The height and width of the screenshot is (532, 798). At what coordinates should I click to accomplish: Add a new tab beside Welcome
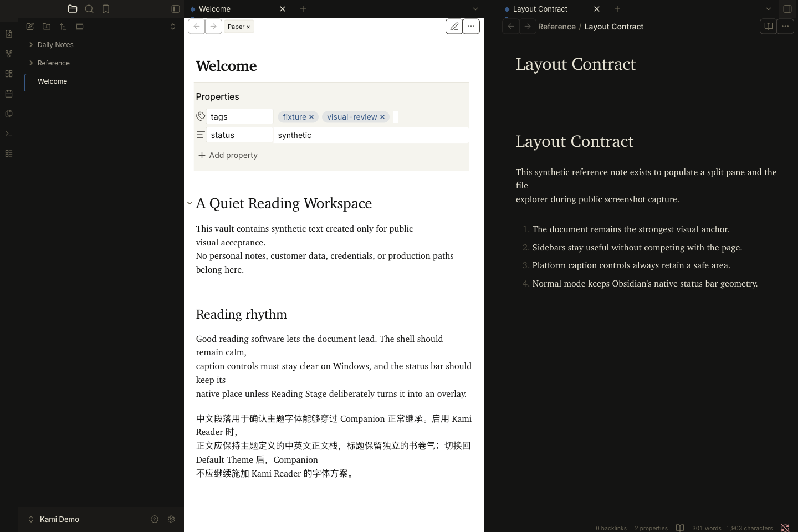pos(303,9)
